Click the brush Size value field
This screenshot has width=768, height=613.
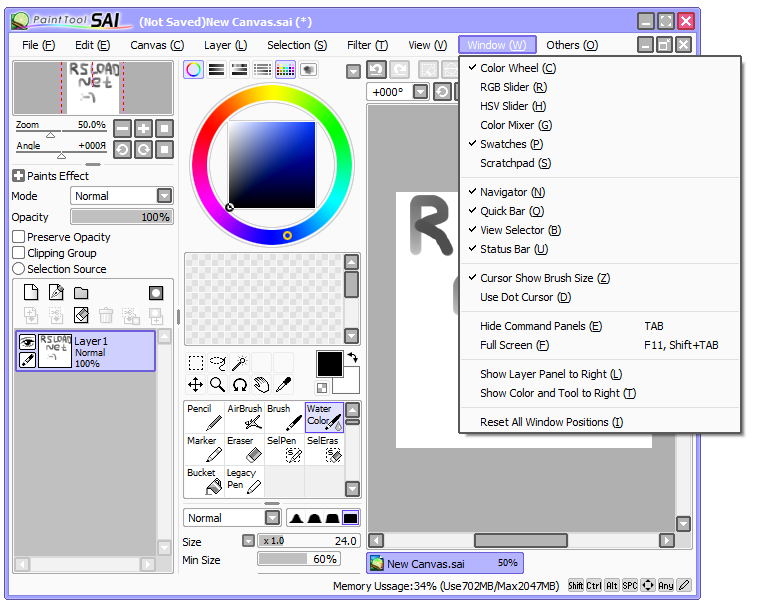pos(309,541)
